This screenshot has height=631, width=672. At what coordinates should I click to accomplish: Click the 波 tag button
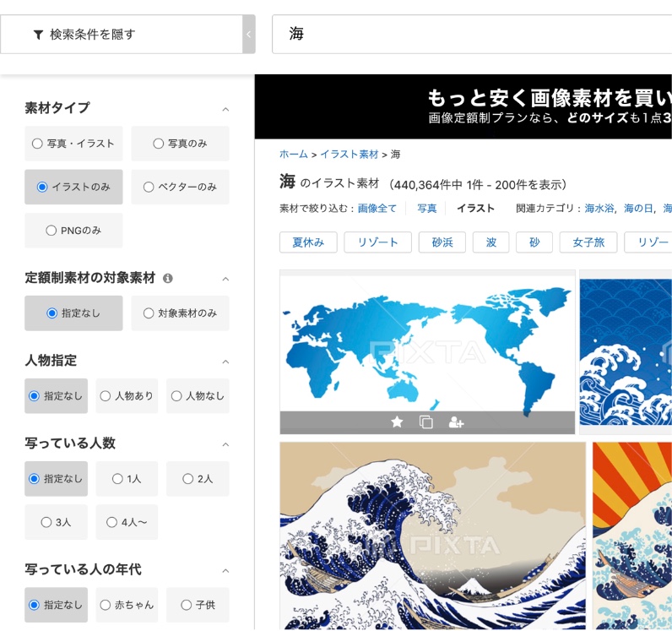click(x=490, y=242)
